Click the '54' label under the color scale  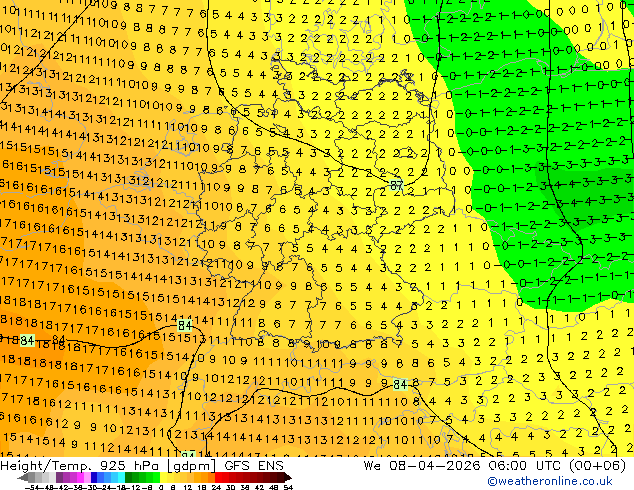pyautogui.click(x=288, y=487)
